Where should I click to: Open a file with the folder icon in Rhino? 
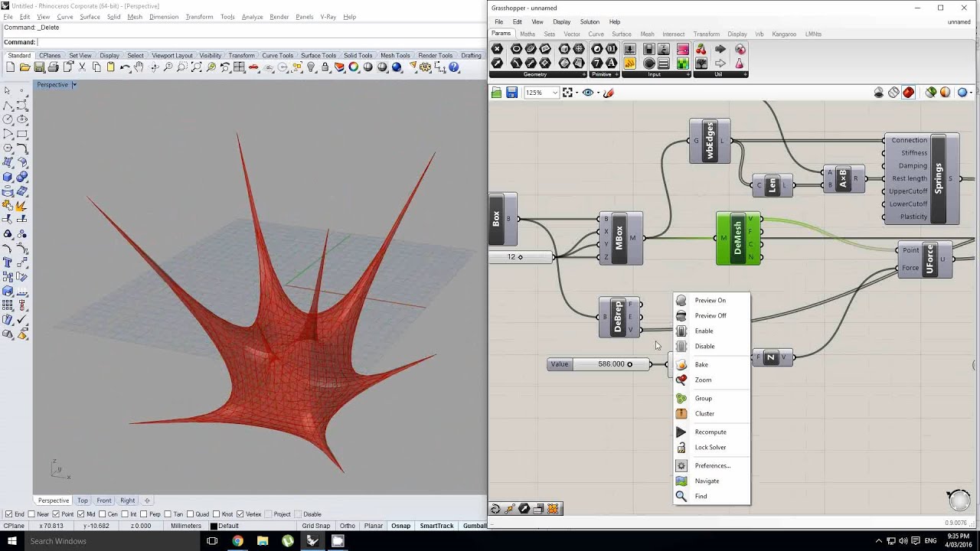24,67
